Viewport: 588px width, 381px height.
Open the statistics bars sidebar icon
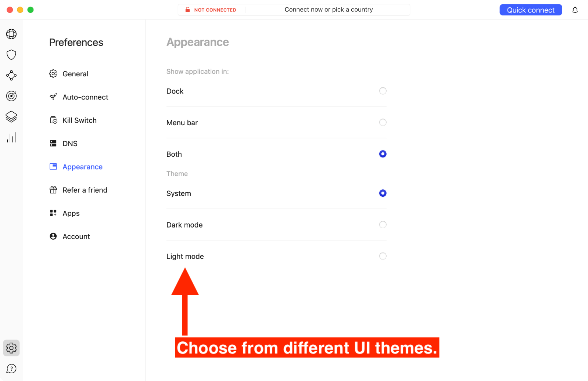[x=11, y=138]
